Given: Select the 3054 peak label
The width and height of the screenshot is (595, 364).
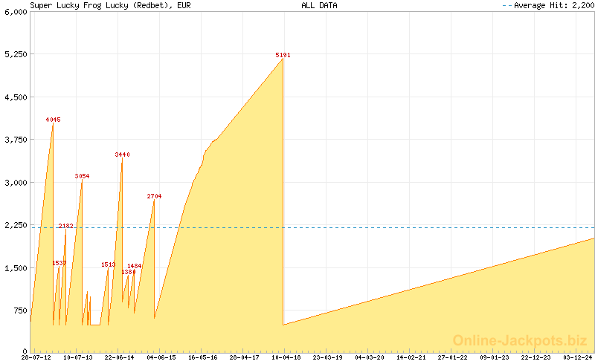Looking at the screenshot, I should tap(82, 176).
